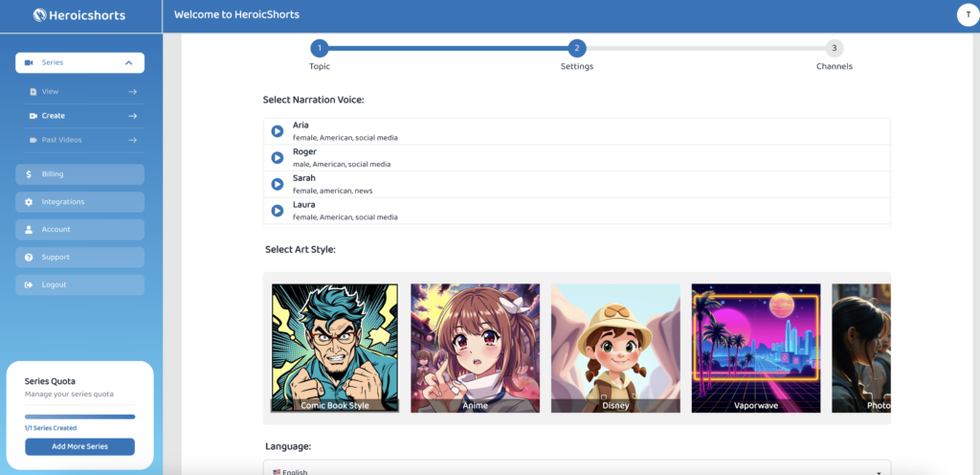Click 'female, american, news' description
This screenshot has width=980, height=475.
click(x=332, y=191)
